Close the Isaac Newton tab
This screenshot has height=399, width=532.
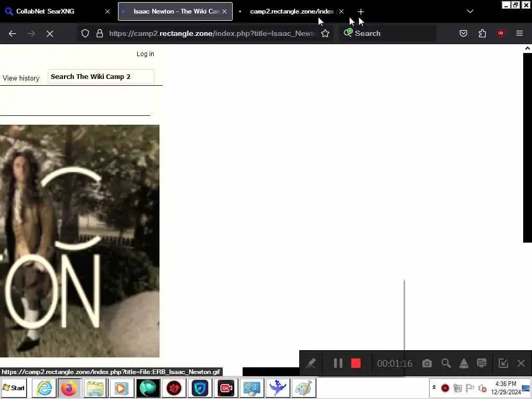224,11
